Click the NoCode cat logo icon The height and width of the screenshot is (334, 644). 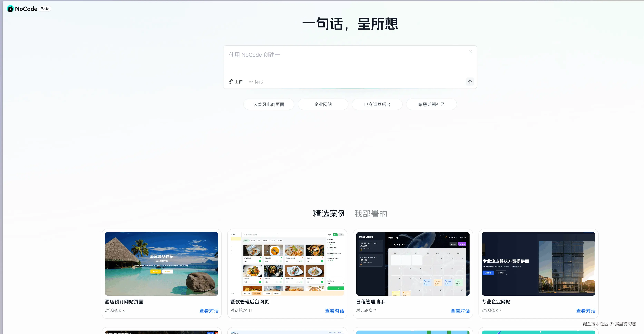coord(10,9)
